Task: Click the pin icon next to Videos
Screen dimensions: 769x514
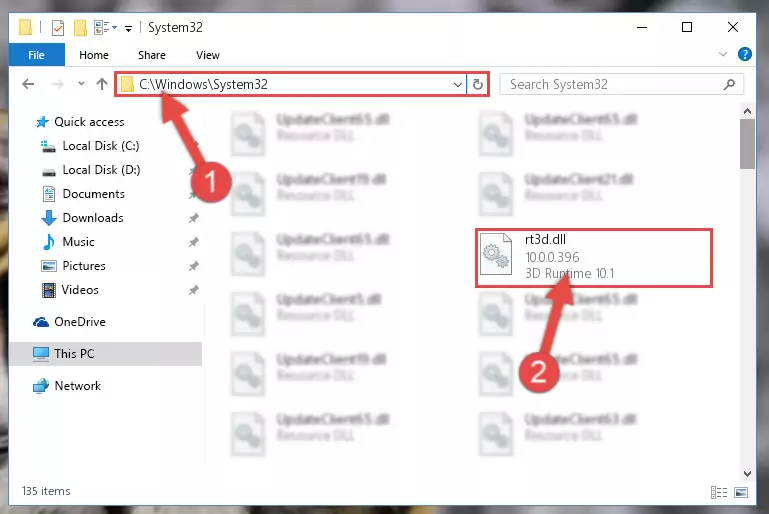Action: (194, 290)
